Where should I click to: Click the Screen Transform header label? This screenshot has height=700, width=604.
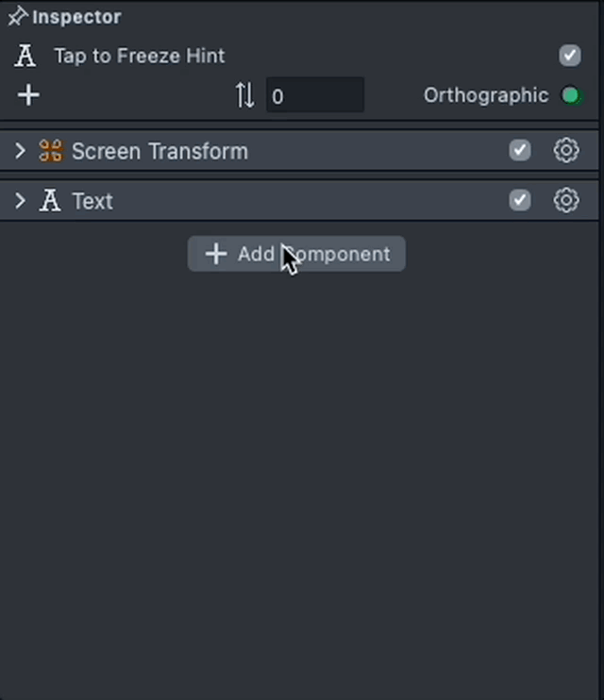(x=159, y=151)
